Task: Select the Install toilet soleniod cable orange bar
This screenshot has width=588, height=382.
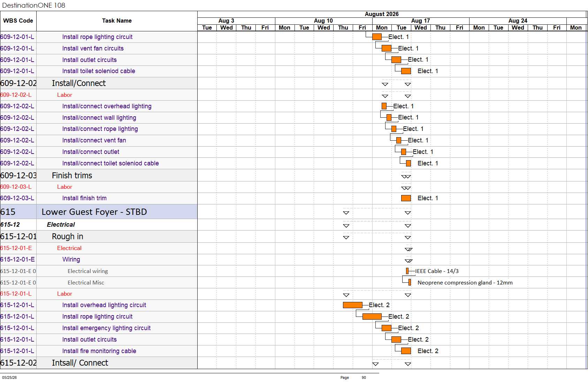Action: [406, 71]
